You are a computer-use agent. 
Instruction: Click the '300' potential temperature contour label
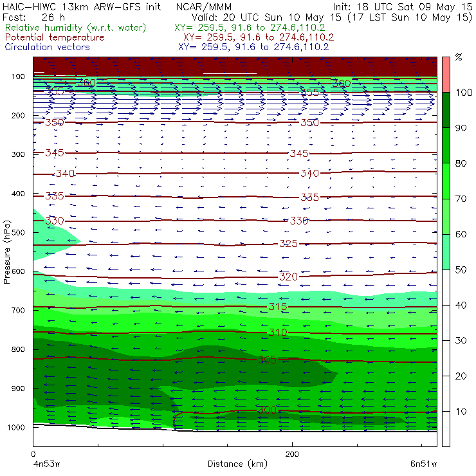[x=267, y=410]
